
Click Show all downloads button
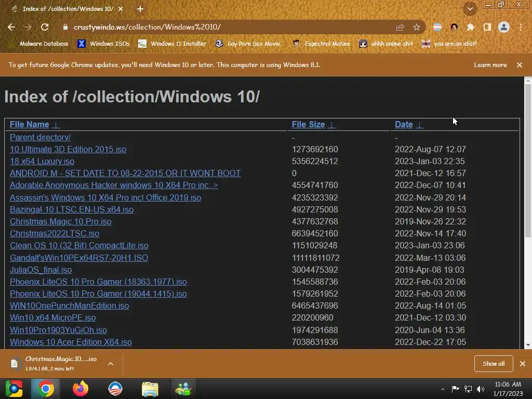tap(494, 364)
